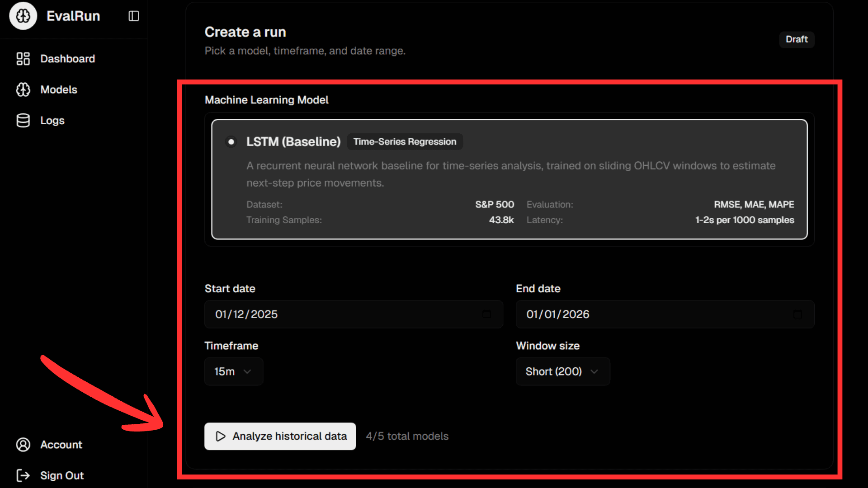Click the End date input field

coord(656,314)
